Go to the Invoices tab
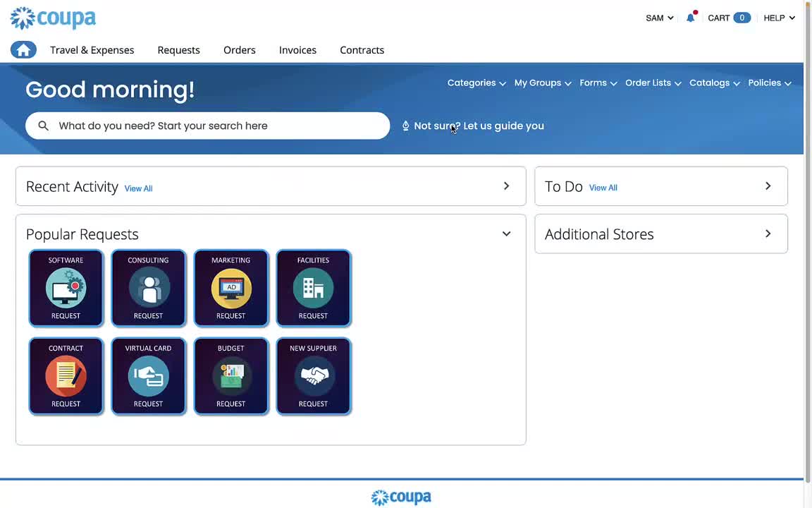 297,50
